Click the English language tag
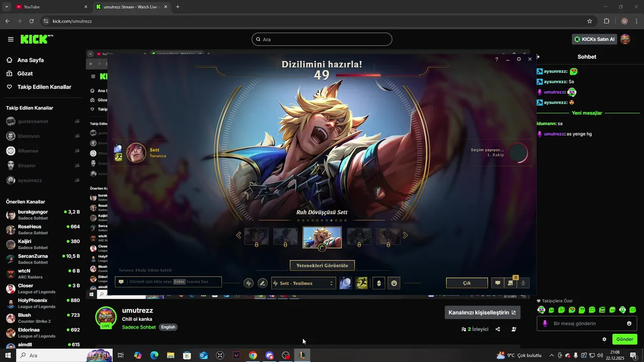Viewport: 644px width, 362px height. tap(168, 327)
